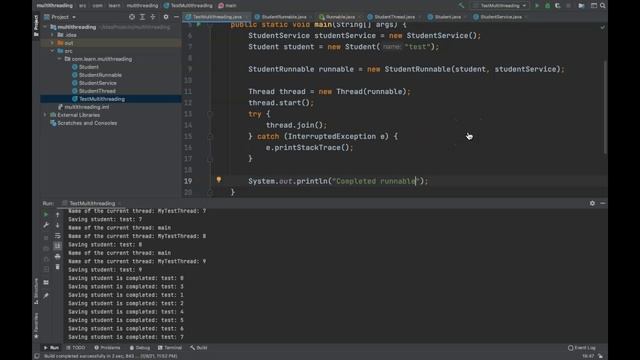Select Scratches and Consoles
This screenshot has height=360, width=640.
(87, 123)
